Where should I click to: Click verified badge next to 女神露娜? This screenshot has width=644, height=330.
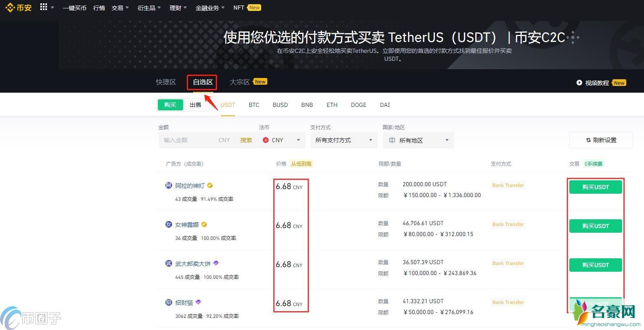coord(204,224)
